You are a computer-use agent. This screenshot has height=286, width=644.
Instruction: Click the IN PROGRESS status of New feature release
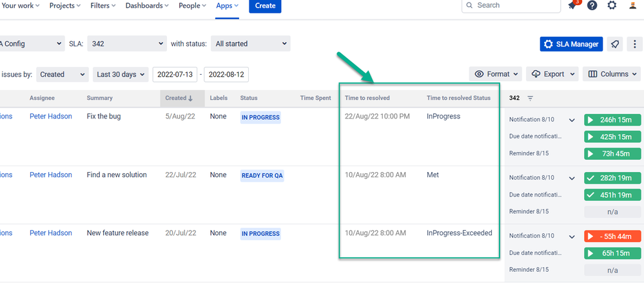pos(260,234)
